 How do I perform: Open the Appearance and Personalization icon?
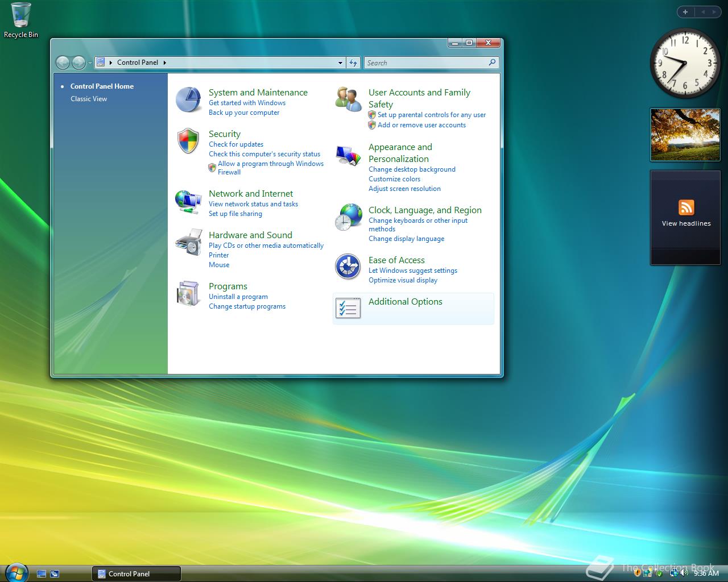click(x=348, y=155)
